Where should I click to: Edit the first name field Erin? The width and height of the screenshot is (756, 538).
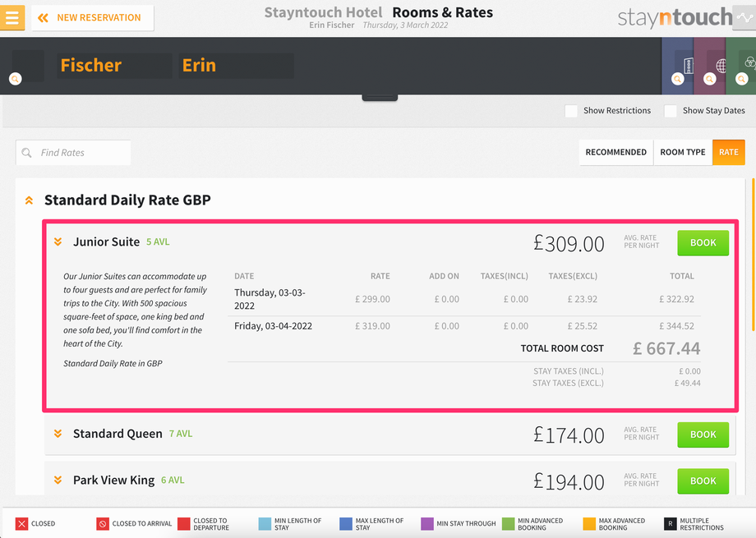coord(236,66)
